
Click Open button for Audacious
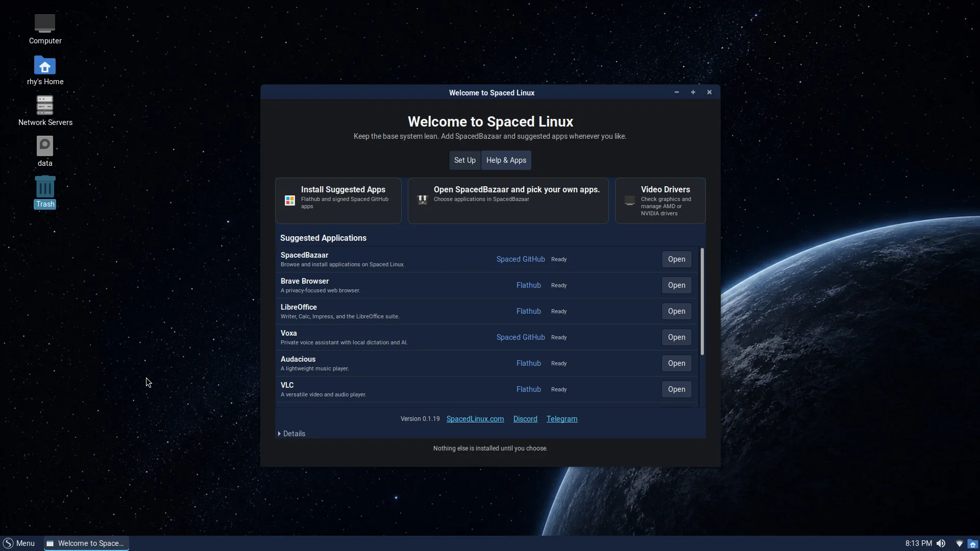(x=676, y=363)
